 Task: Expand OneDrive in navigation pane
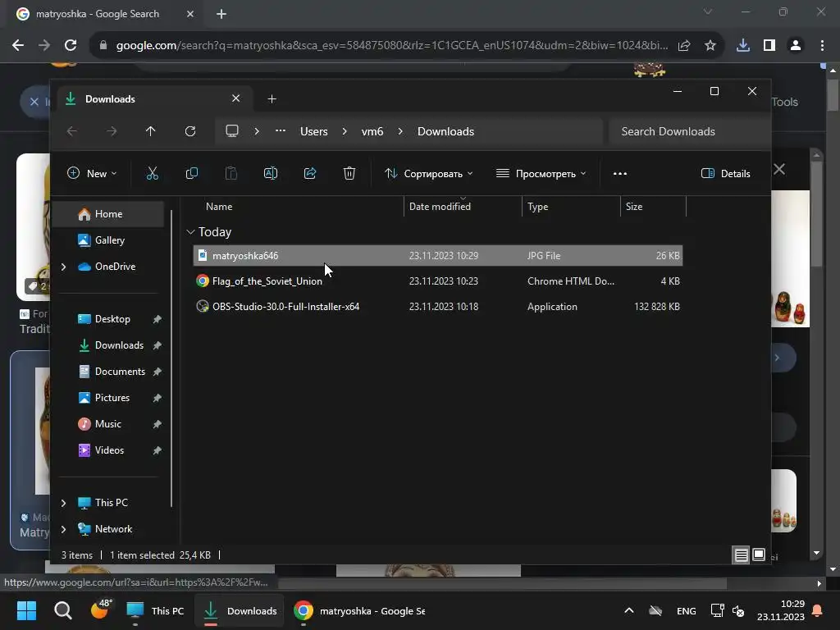click(63, 267)
